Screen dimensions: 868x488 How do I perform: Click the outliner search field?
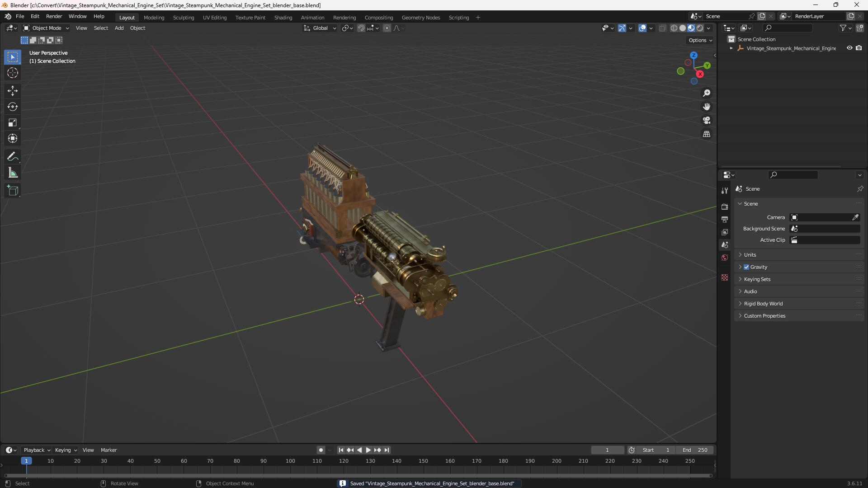[788, 28]
